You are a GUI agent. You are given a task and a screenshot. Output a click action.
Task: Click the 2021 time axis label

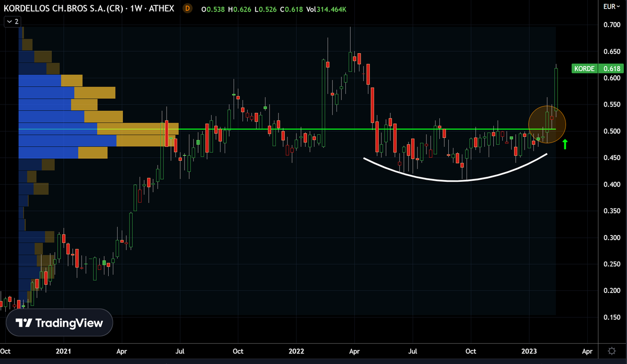pos(63,350)
